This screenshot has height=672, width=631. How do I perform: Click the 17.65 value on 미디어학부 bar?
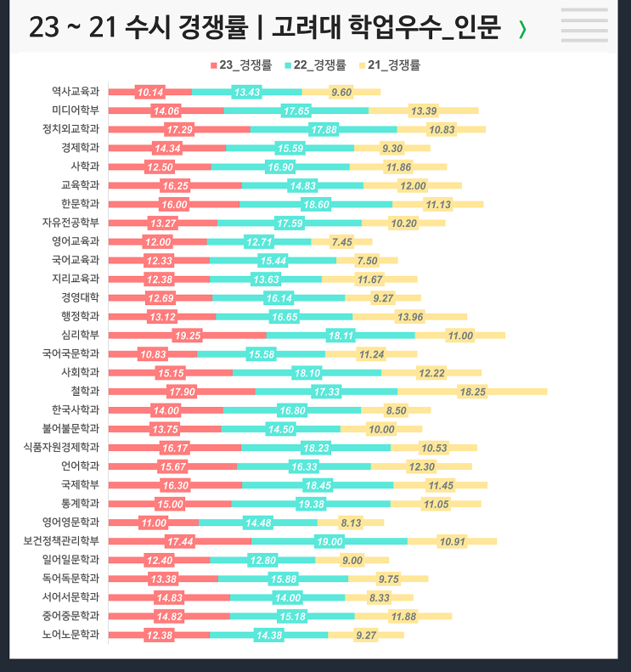[x=296, y=111]
